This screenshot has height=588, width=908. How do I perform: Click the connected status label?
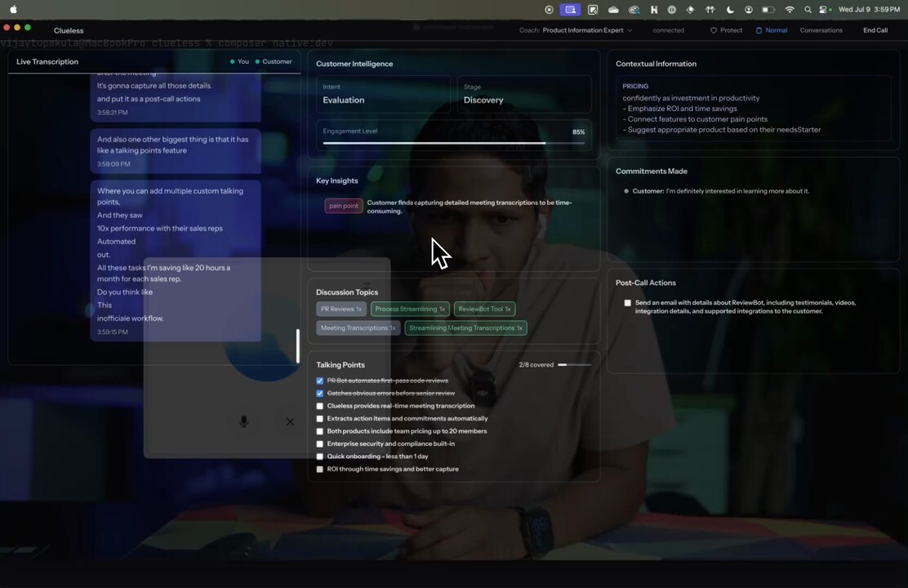pos(668,30)
